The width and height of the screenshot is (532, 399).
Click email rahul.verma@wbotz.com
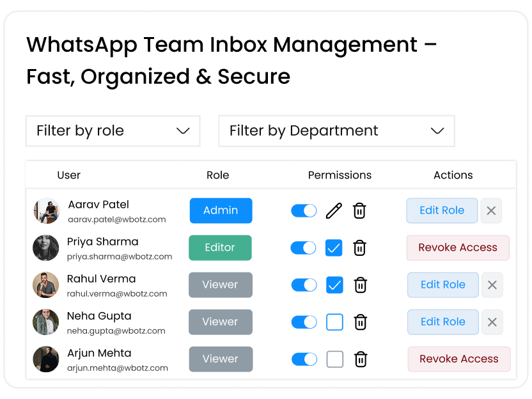117,294
